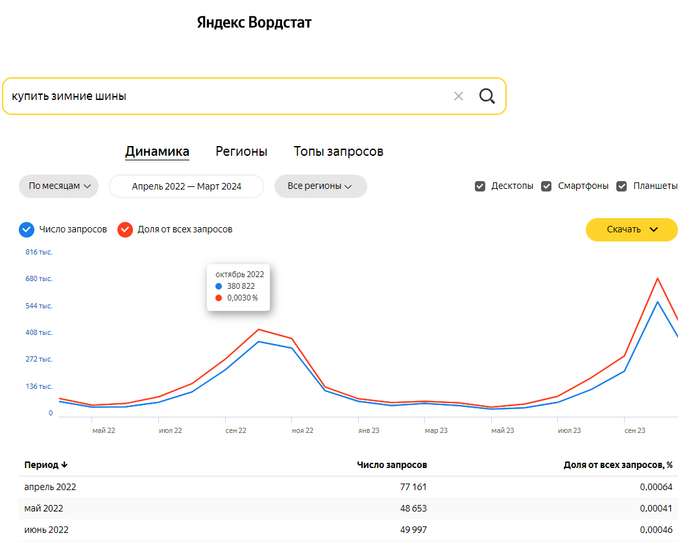The height and width of the screenshot is (542, 700).
Task: Uncheck the Смартфоны checkbox
Action: click(x=547, y=186)
